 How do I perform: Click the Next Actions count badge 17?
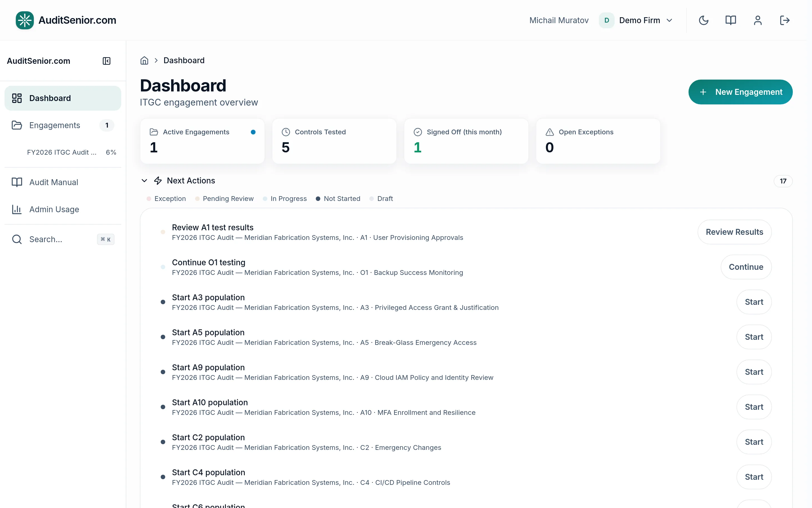(x=783, y=181)
